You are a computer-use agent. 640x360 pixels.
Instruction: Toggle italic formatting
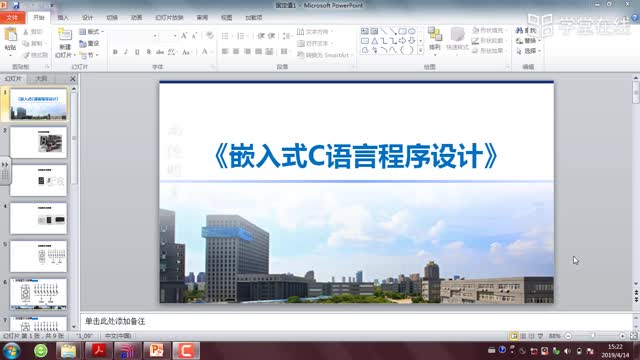coord(126,52)
